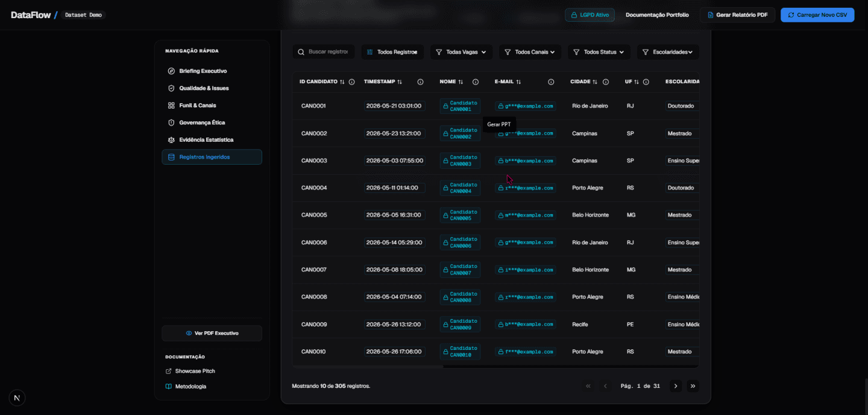Click the Dataset Demo badge

click(x=83, y=15)
